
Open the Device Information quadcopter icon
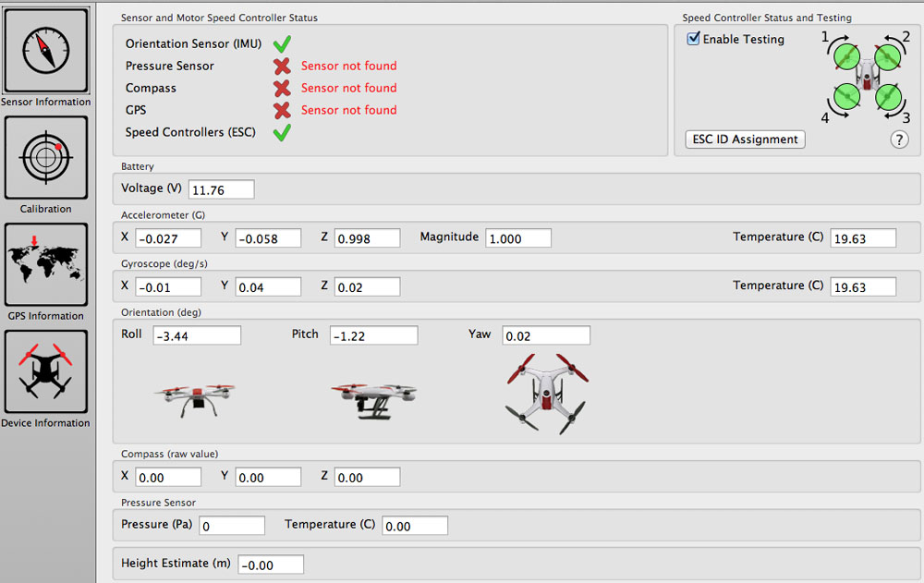point(46,371)
